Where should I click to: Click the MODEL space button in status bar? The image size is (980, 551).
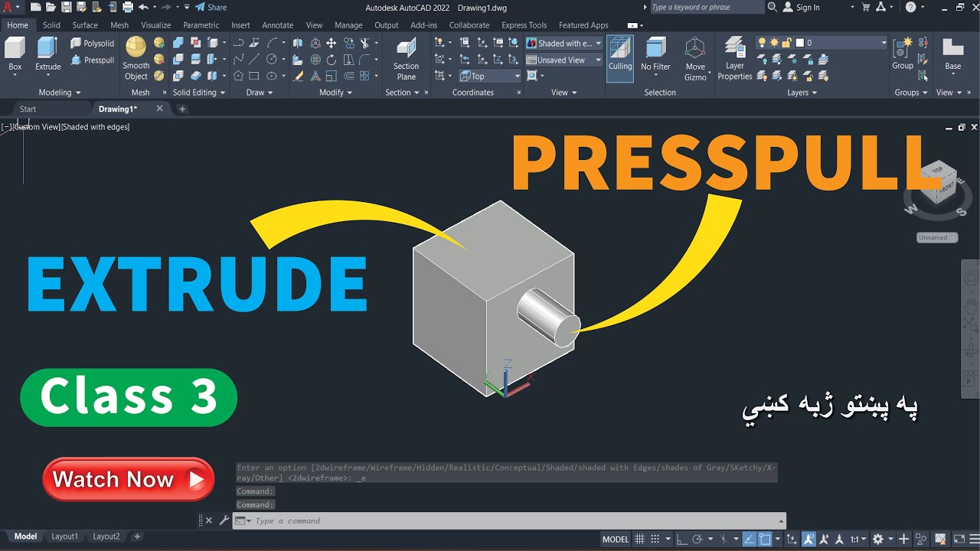click(616, 539)
